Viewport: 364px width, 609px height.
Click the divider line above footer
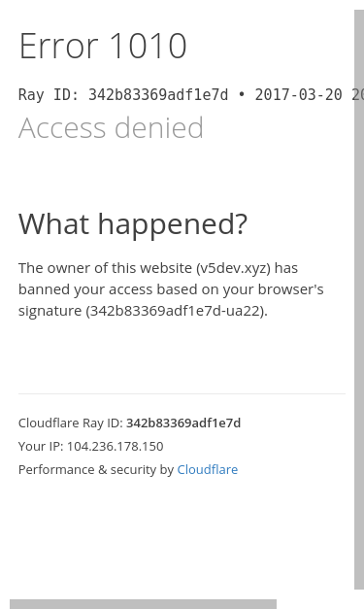(x=182, y=393)
